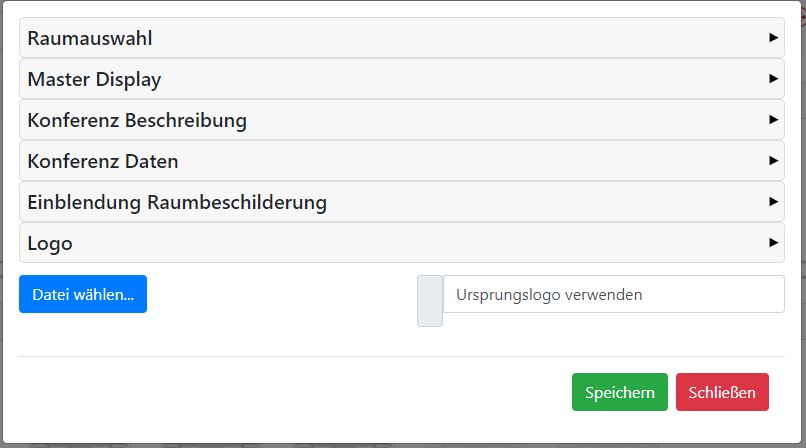Screen dimensions: 806x448
Task: Toggle the gray box beside Ursprungslogo verwenden
Action: pos(430,301)
